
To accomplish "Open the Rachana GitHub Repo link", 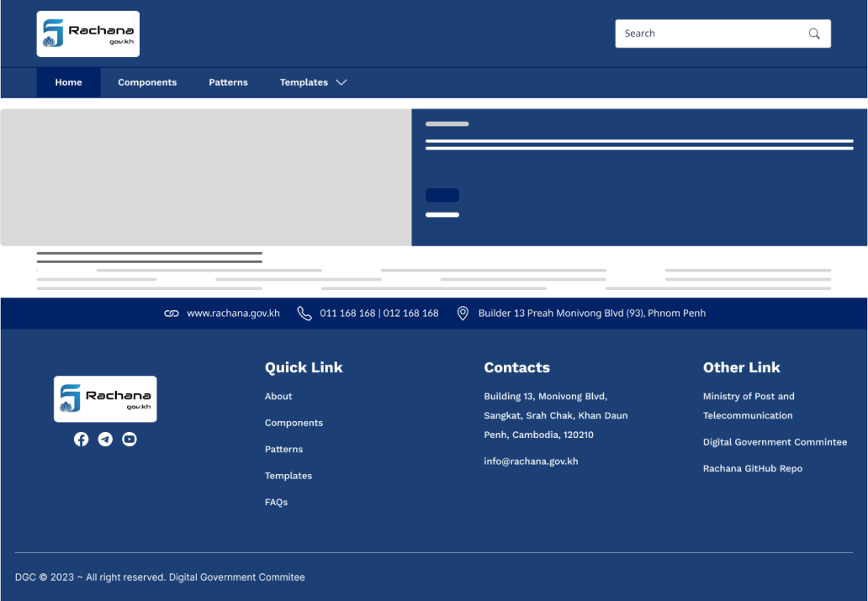I will tap(752, 469).
